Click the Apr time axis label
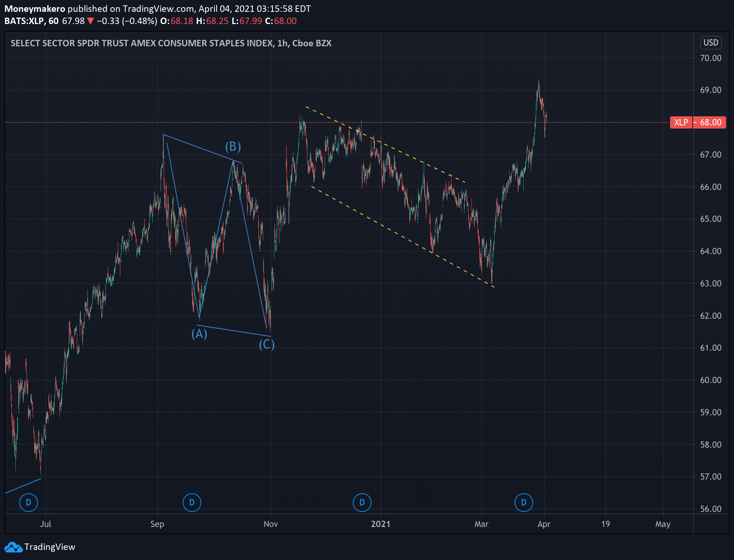734x560 pixels. click(544, 524)
